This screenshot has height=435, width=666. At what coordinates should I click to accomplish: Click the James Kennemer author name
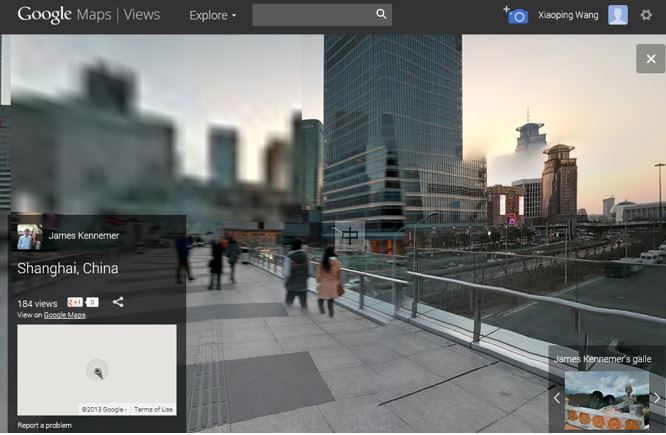[x=84, y=236]
